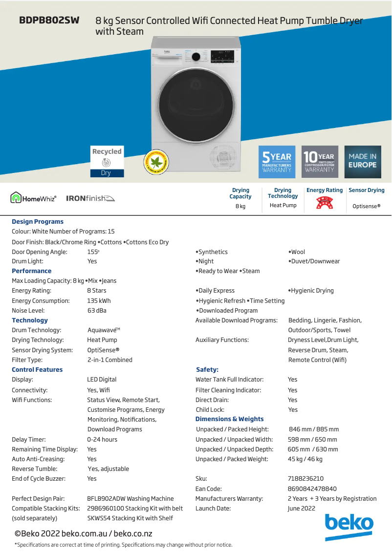Click the 5 Year Manufacturers Warranty badge
Screen dimensions: 392x554
pos(277,162)
